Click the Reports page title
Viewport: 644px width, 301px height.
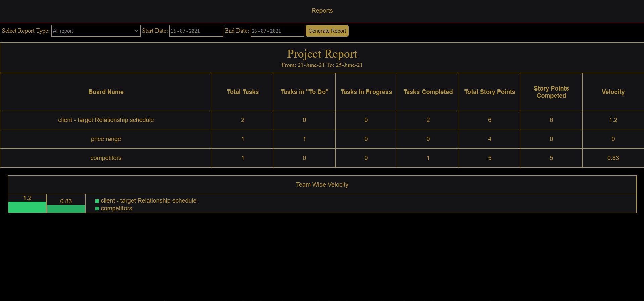coord(322,11)
